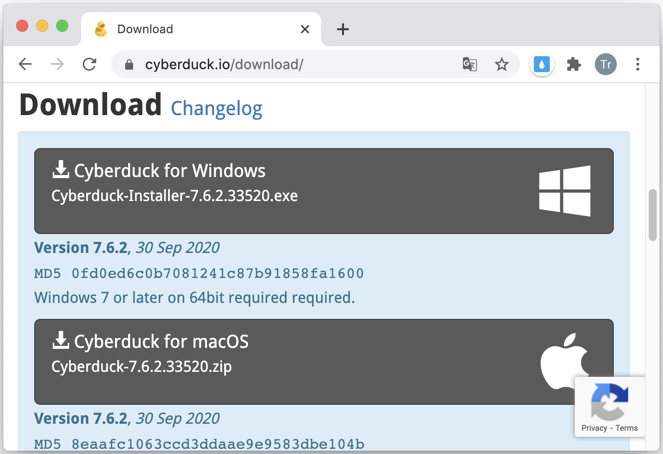Click the padlock site info icon
Image resolution: width=663 pixels, height=454 pixels.
(x=129, y=65)
